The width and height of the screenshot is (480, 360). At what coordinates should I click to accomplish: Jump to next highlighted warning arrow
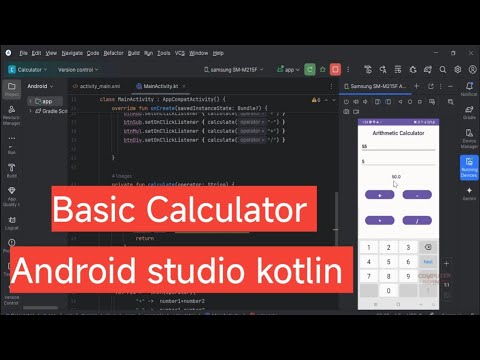point(334,100)
